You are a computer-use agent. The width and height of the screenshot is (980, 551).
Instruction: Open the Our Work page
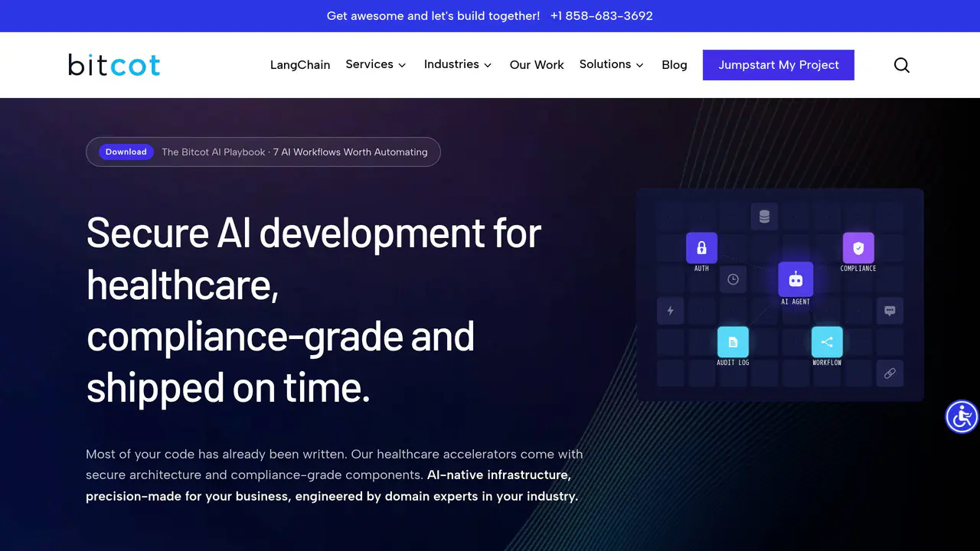pyautogui.click(x=537, y=65)
